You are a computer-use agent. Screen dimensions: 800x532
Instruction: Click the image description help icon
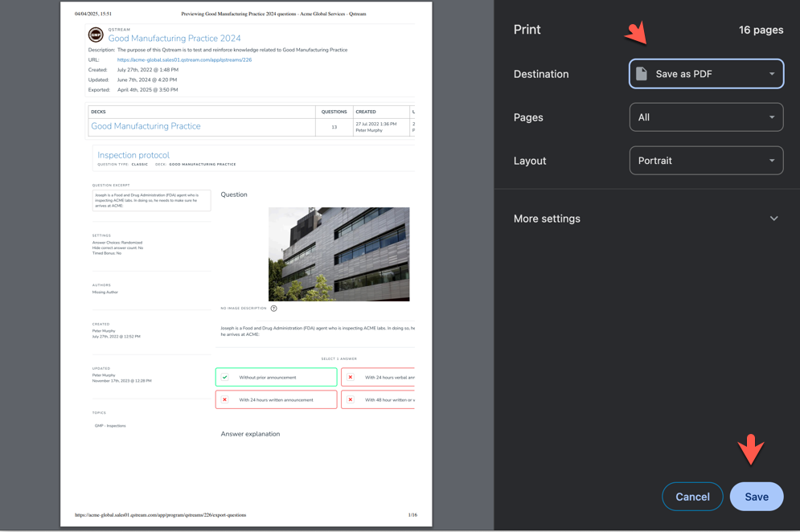click(x=274, y=309)
